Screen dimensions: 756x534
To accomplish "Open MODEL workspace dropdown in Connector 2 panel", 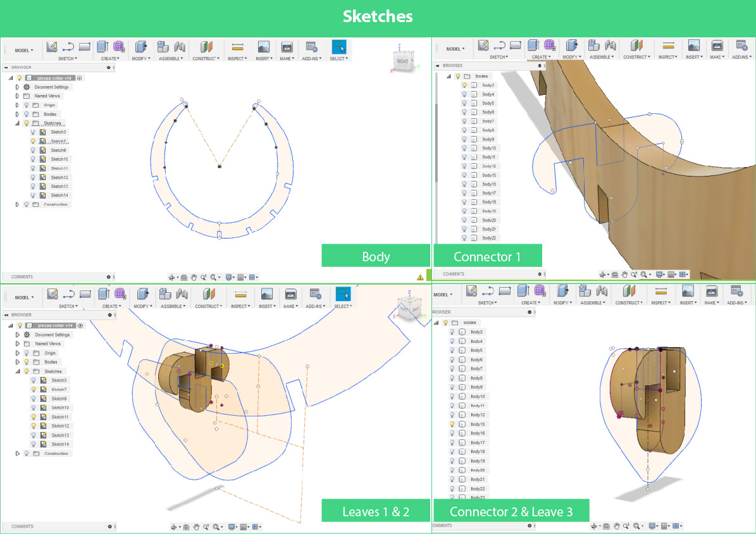I will click(443, 295).
